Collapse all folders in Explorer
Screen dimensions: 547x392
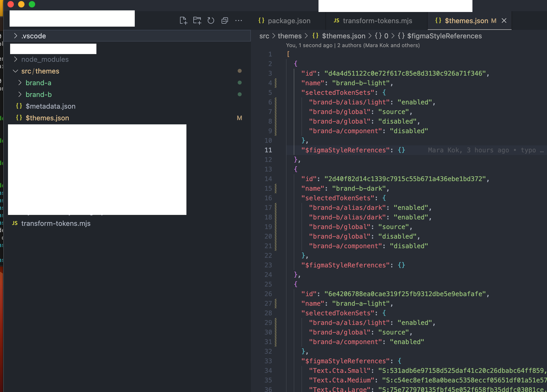225,21
